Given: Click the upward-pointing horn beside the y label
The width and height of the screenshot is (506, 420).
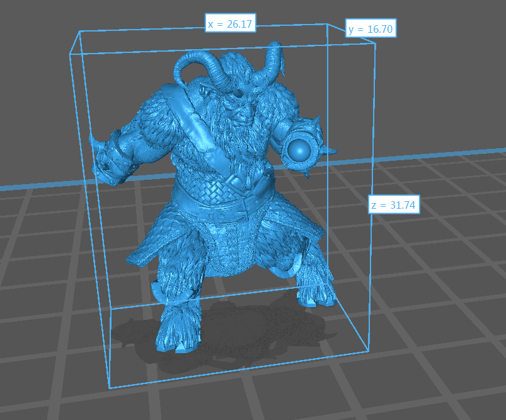Looking at the screenshot, I should 275,61.
